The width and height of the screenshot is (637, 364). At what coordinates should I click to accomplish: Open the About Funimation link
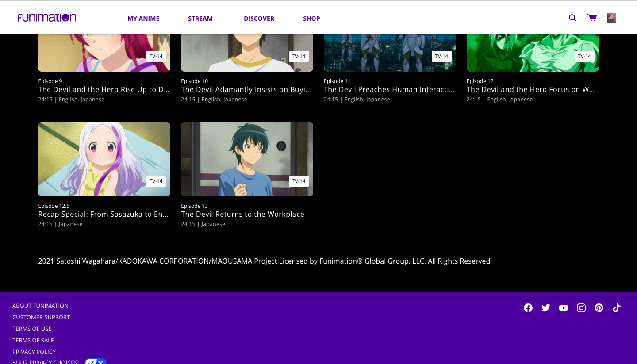coord(40,306)
